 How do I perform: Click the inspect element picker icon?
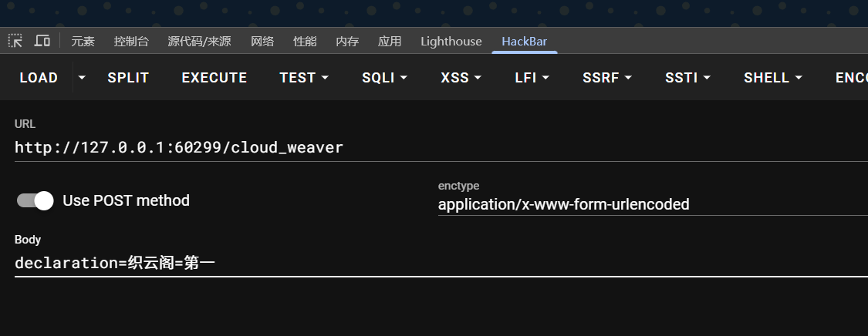(x=15, y=41)
